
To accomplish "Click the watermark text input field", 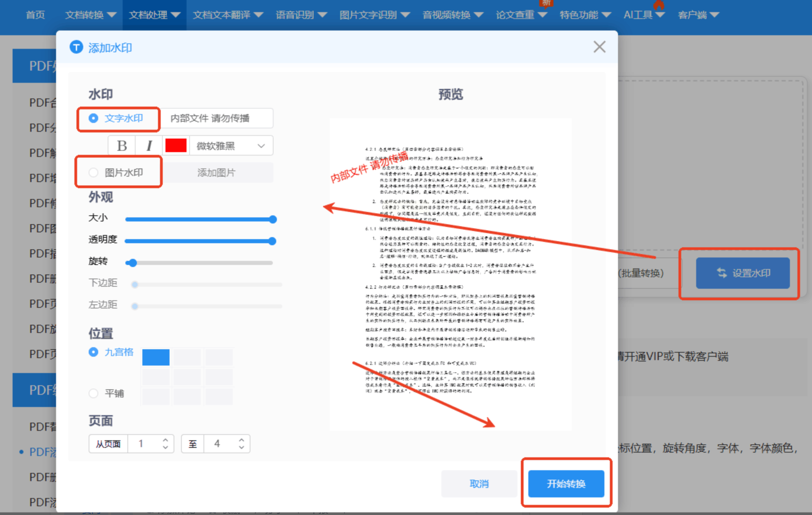I will (x=216, y=118).
